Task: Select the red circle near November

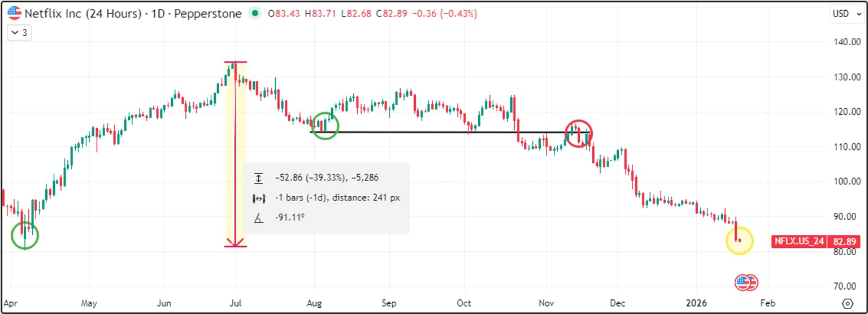Action: [x=579, y=134]
